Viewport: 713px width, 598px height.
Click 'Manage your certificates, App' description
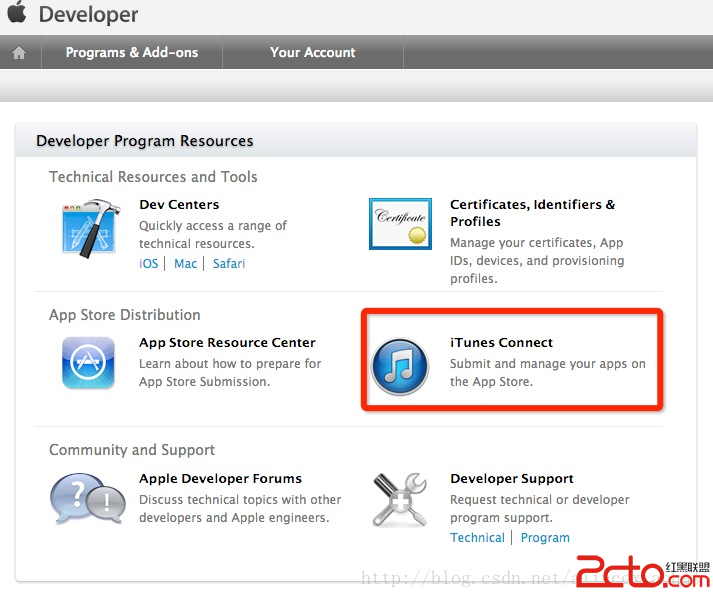[x=537, y=260]
